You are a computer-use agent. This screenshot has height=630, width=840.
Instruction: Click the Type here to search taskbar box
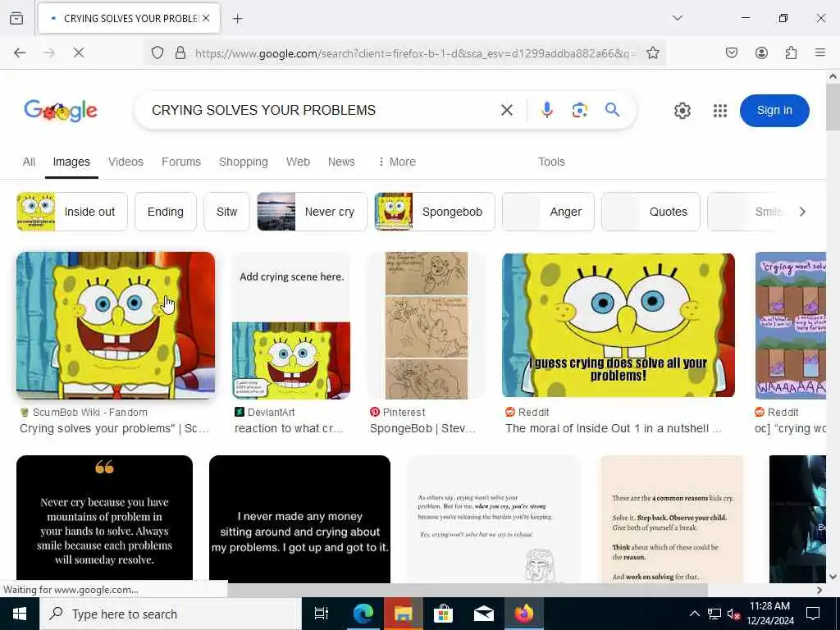pyautogui.click(x=171, y=614)
